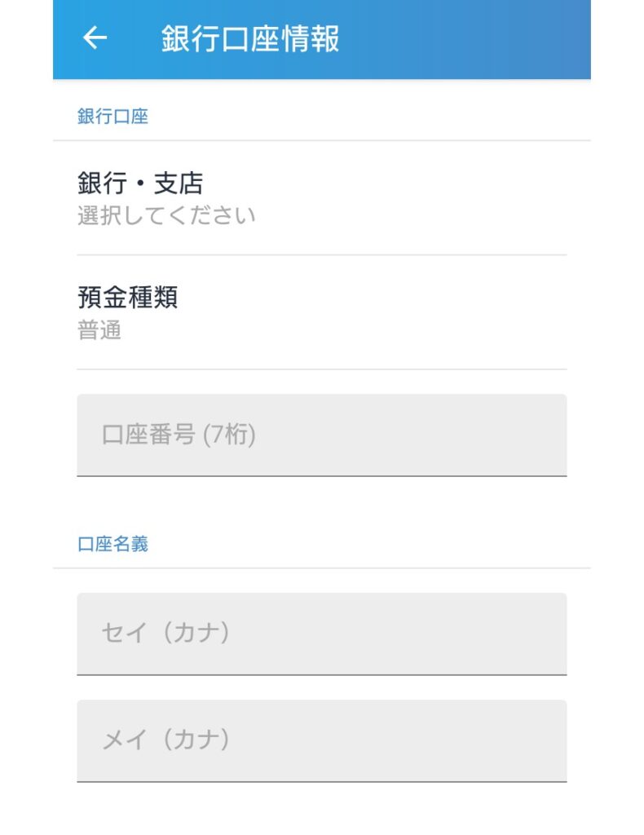The height and width of the screenshot is (835, 644).
Task: Open the 預金種類 deposit type picker
Action: 321,312
